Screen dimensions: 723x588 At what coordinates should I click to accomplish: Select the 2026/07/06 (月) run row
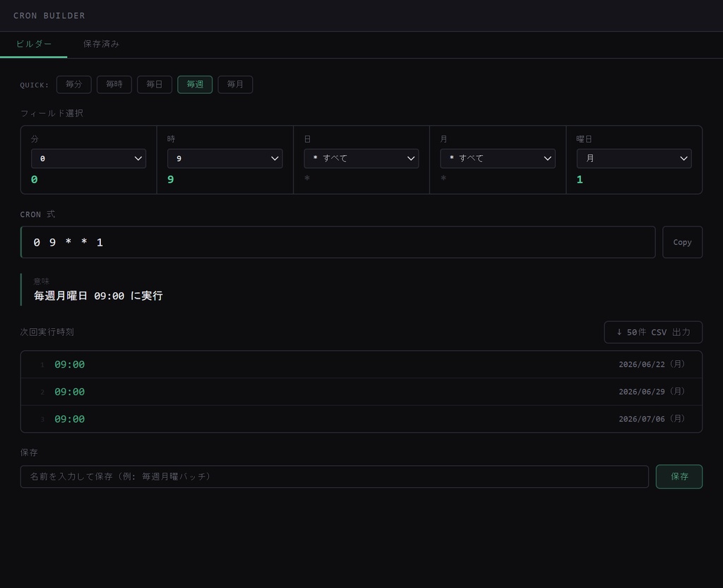[x=361, y=419]
